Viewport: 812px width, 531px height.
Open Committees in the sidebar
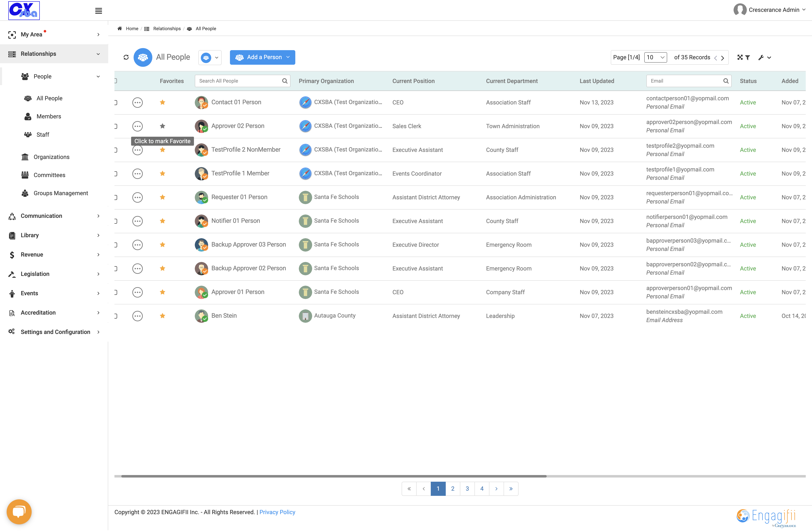pos(50,175)
